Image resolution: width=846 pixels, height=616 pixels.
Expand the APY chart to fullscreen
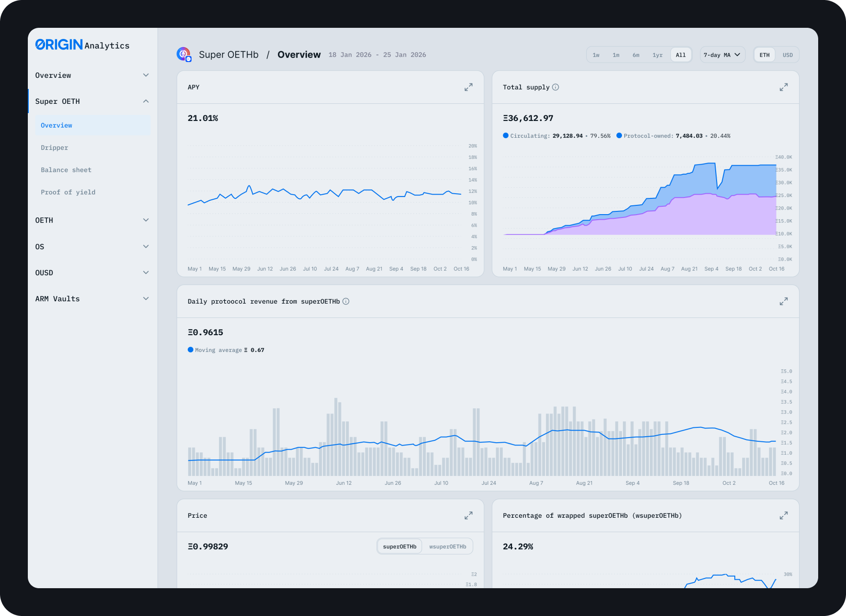pos(468,87)
